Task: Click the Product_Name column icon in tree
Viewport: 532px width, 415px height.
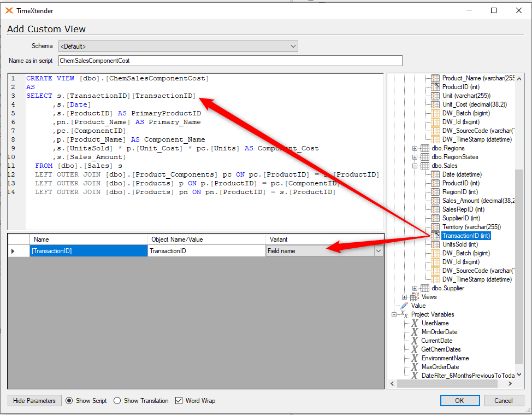Action: coord(435,78)
